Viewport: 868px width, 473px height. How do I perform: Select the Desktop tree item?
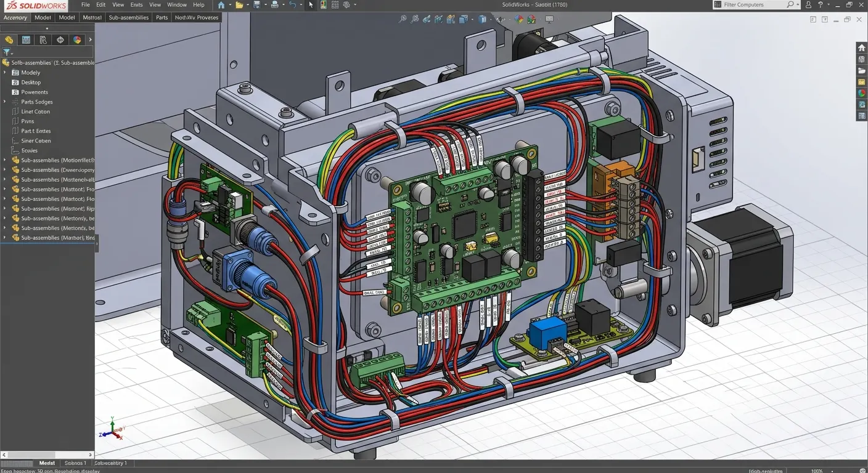click(31, 83)
